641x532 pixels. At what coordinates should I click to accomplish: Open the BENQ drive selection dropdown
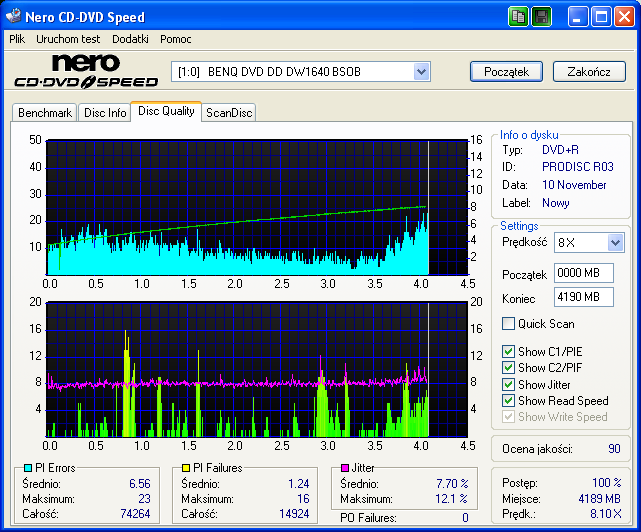(421, 72)
